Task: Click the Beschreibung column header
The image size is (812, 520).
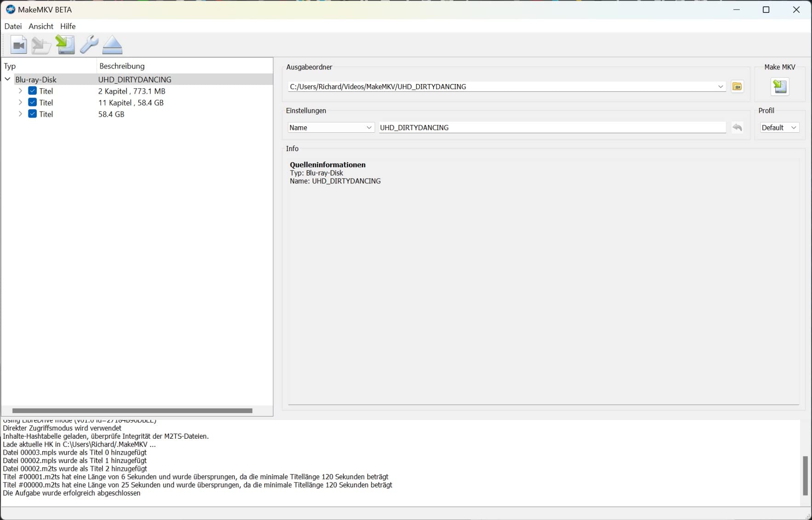Action: [185, 66]
